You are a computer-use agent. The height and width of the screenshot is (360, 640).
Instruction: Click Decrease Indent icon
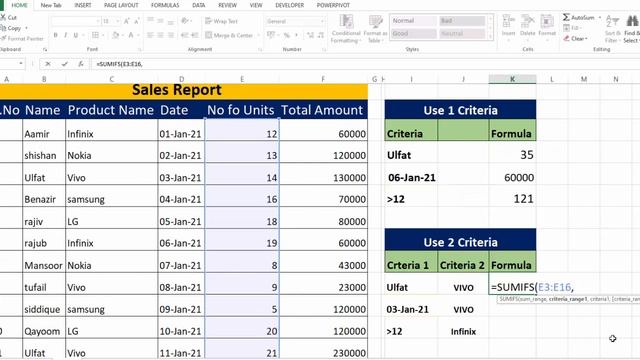(x=184, y=35)
